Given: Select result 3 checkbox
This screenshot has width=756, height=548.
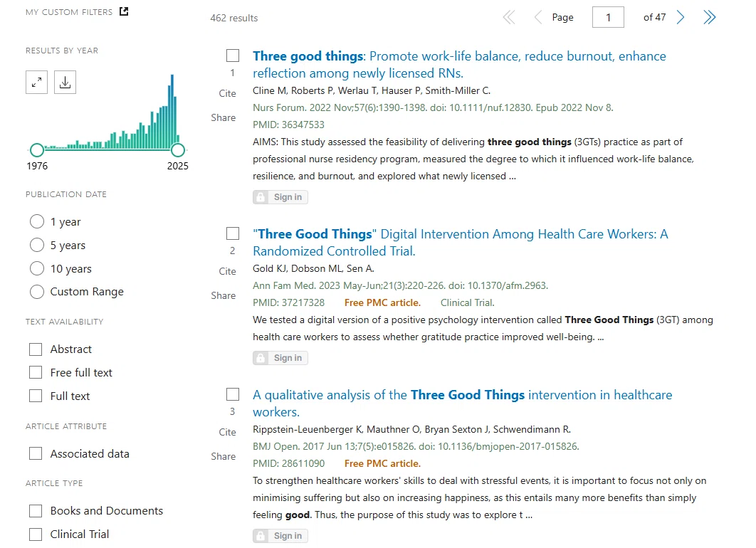Looking at the screenshot, I should 233,395.
